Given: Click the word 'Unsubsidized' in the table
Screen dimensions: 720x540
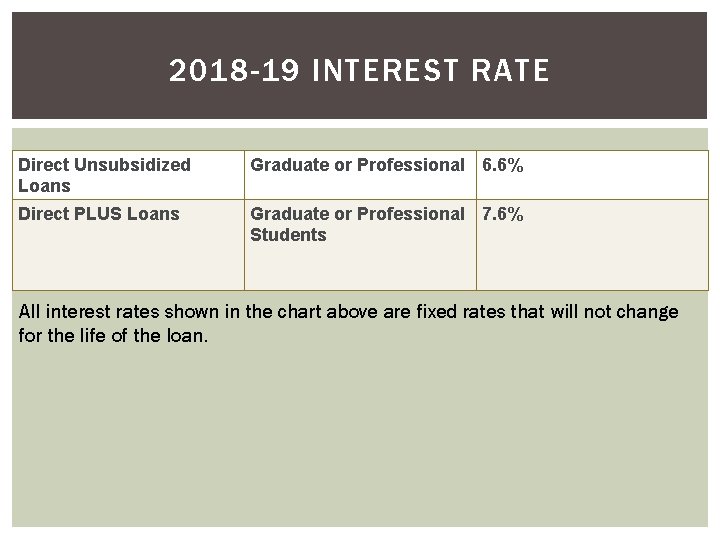Looking at the screenshot, I should coord(132,165).
